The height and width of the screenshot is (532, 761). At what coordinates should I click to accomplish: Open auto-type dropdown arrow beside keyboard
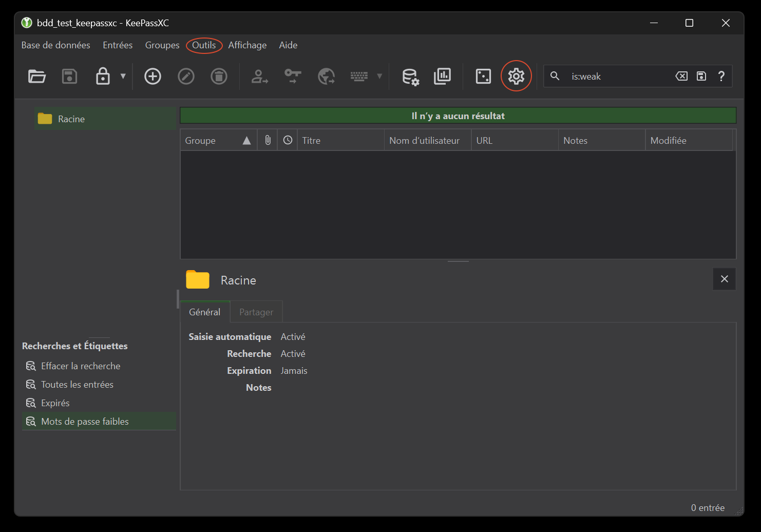[x=379, y=76]
